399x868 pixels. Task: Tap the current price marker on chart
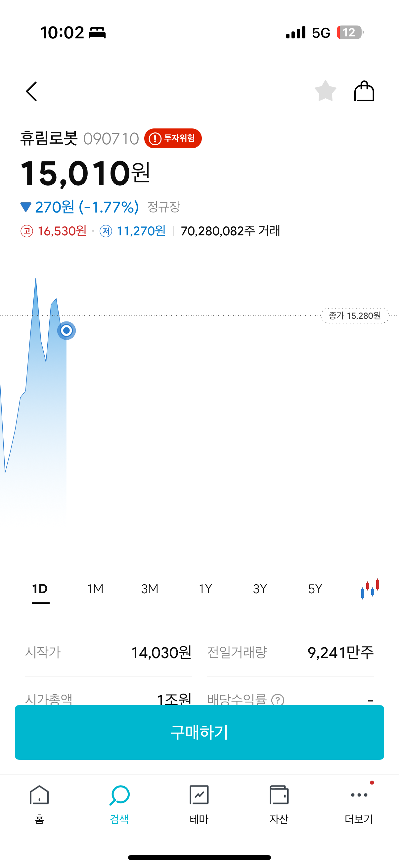pos(66,331)
